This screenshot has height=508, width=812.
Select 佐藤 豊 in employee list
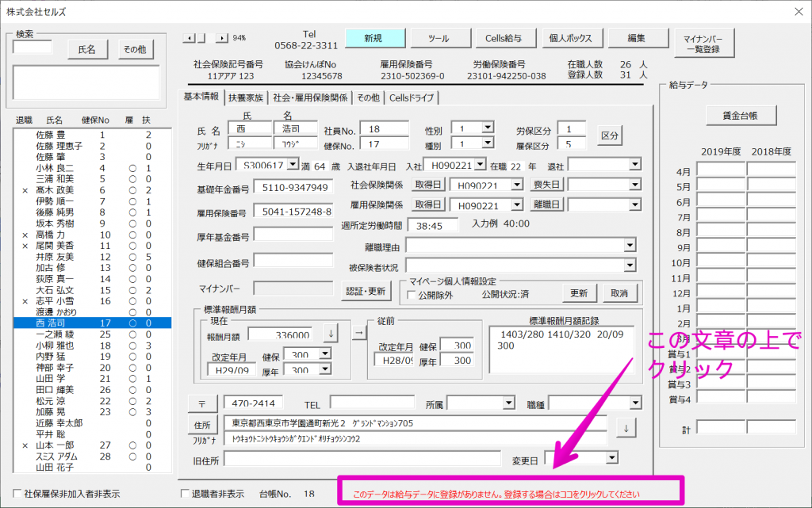(x=92, y=135)
